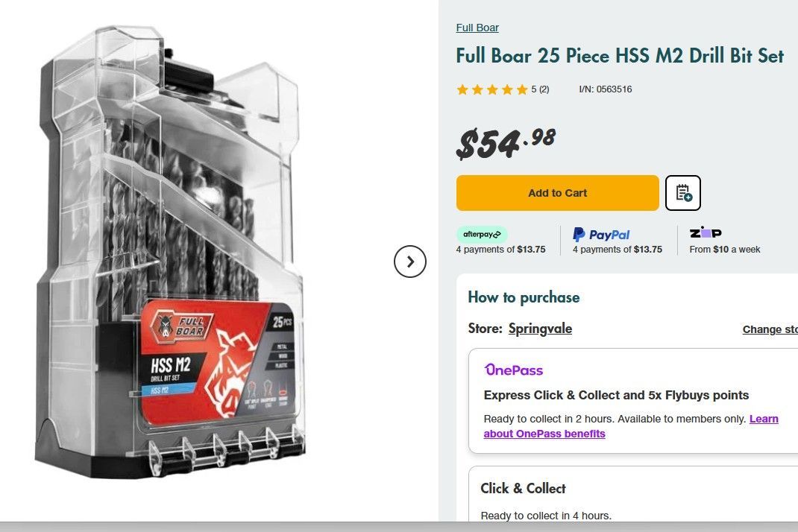The width and height of the screenshot is (798, 532).
Task: Expand the next product photo with the chevron
Action: [x=410, y=262]
